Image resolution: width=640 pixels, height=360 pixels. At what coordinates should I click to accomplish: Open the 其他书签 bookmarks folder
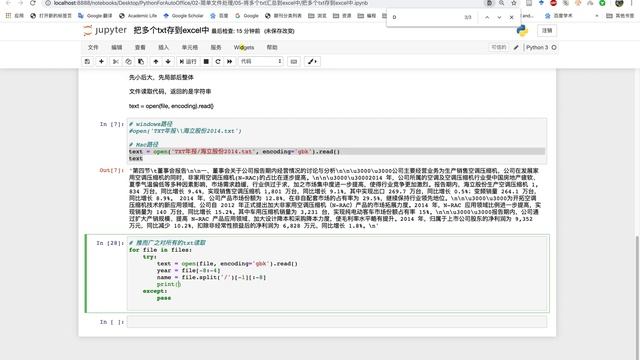click(x=620, y=16)
